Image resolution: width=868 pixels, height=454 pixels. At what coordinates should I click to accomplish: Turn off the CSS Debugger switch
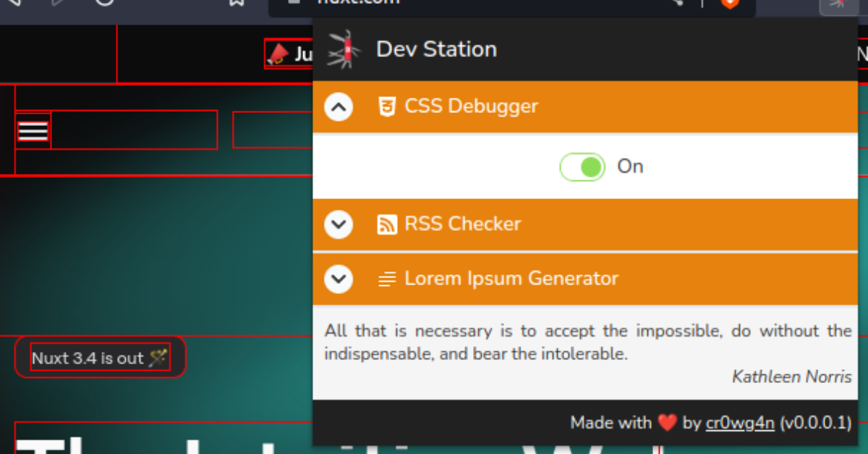click(x=582, y=167)
